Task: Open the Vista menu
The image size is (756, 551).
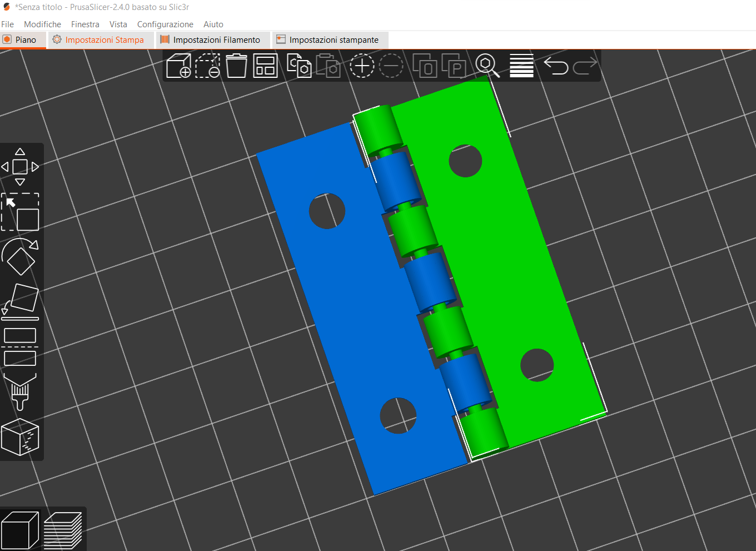Action: click(x=118, y=24)
